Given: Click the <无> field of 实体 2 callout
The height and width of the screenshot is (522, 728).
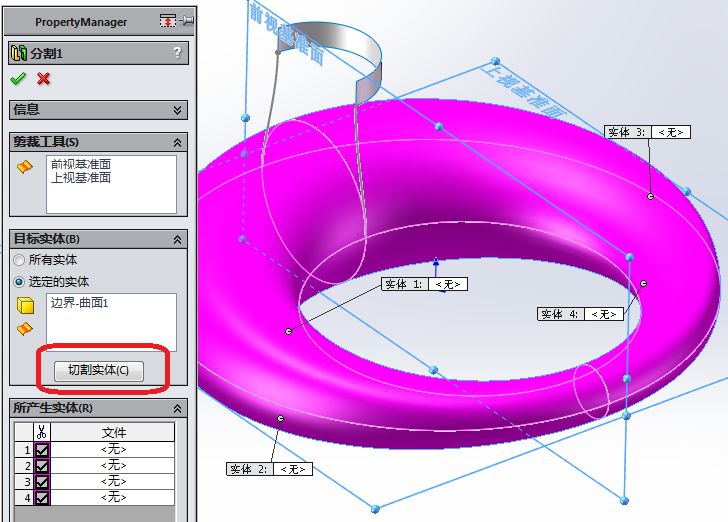Looking at the screenshot, I should click(293, 469).
